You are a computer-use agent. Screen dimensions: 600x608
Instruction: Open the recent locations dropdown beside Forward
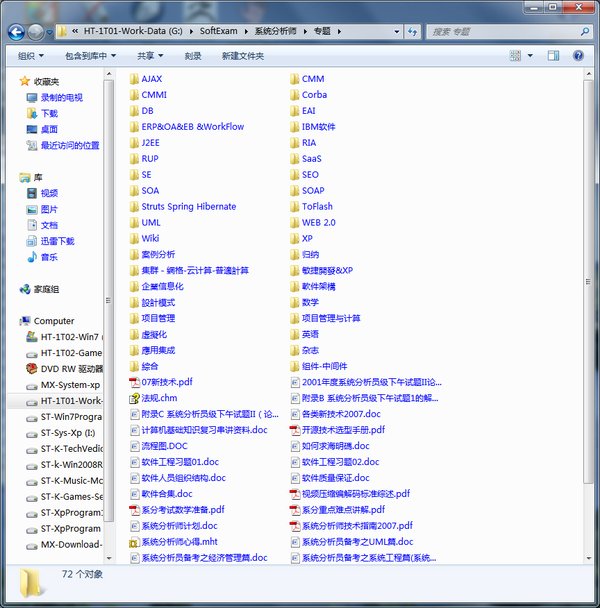[x=49, y=32]
